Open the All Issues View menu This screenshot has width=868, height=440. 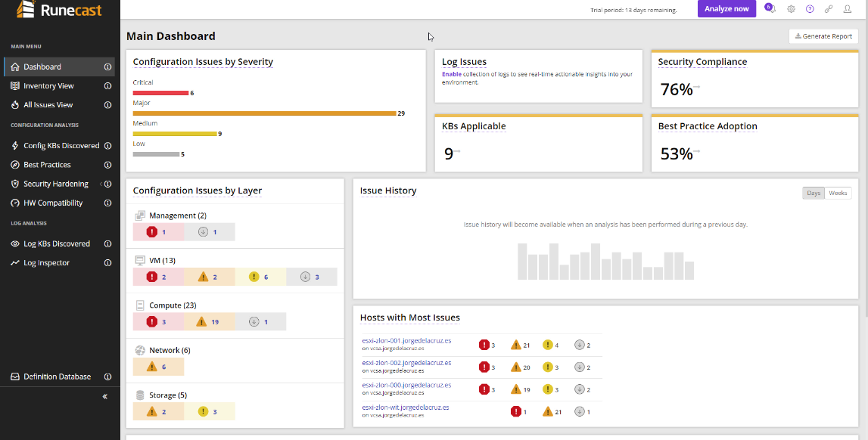[48, 104]
